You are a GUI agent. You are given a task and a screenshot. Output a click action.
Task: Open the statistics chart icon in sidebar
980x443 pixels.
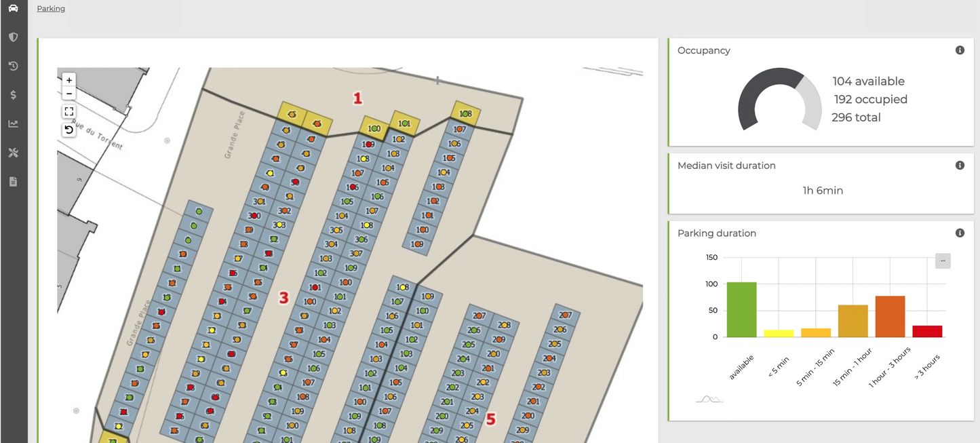(13, 123)
